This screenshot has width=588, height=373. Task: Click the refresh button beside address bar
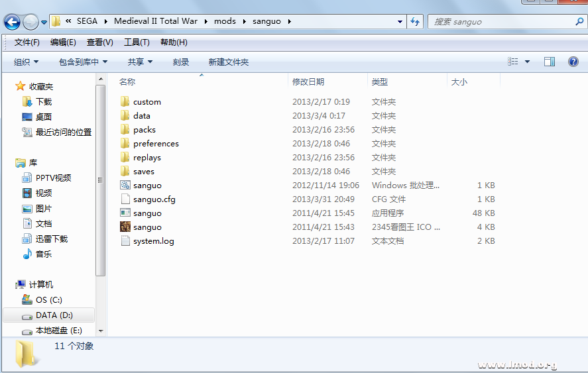point(415,22)
